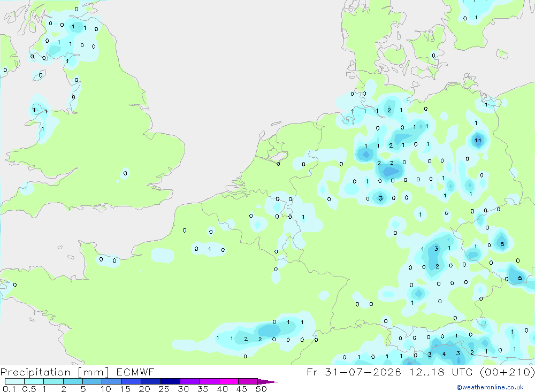
Task: Select the 35–40 mm legend swatch
Action: 209,381
